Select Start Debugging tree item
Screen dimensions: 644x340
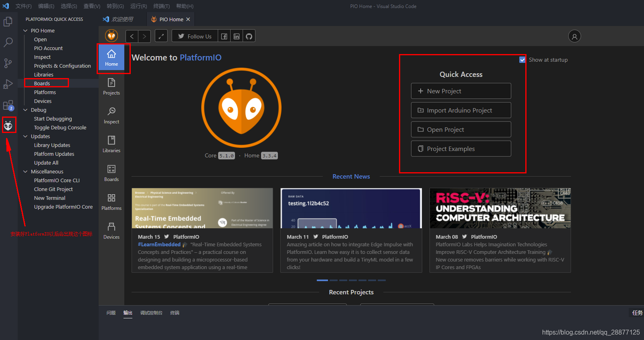tap(53, 119)
